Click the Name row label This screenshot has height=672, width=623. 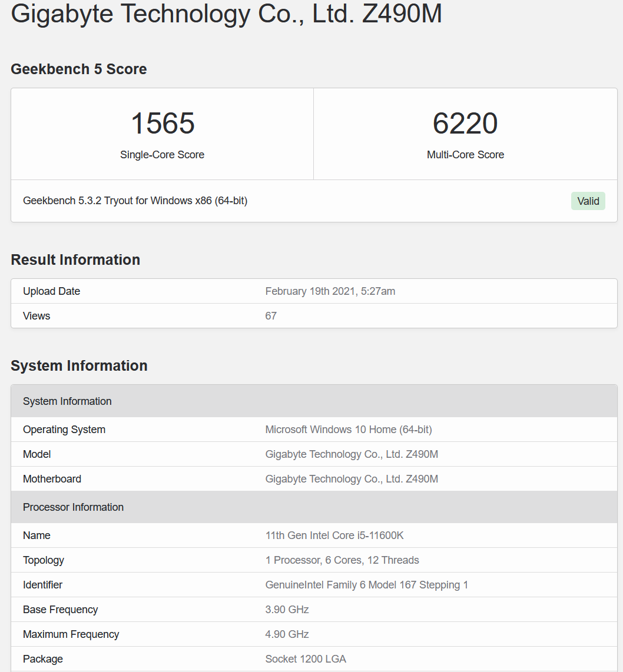tap(37, 535)
